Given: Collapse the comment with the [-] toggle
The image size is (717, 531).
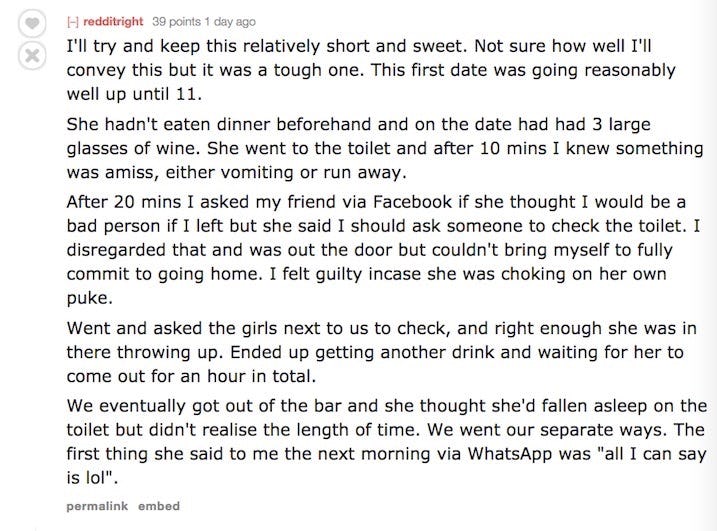Looking at the screenshot, I should 71,22.
